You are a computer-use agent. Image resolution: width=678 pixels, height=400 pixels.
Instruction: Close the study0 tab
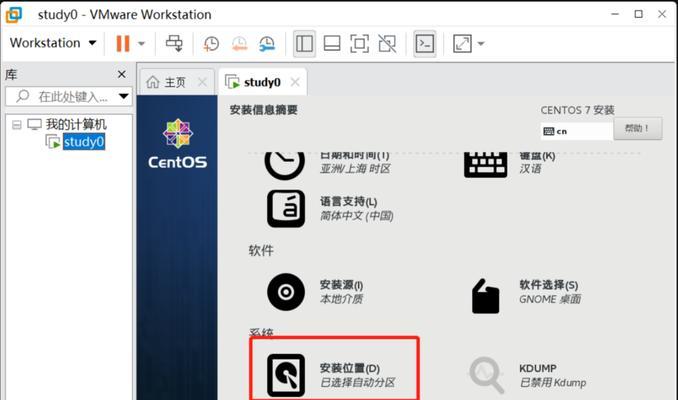[x=295, y=82]
